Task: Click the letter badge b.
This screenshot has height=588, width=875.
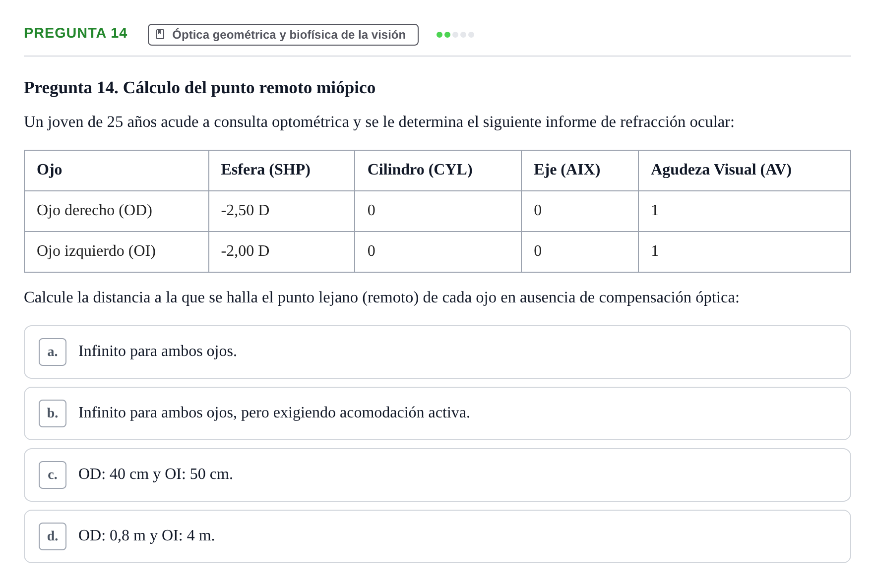Action: pyautogui.click(x=53, y=413)
